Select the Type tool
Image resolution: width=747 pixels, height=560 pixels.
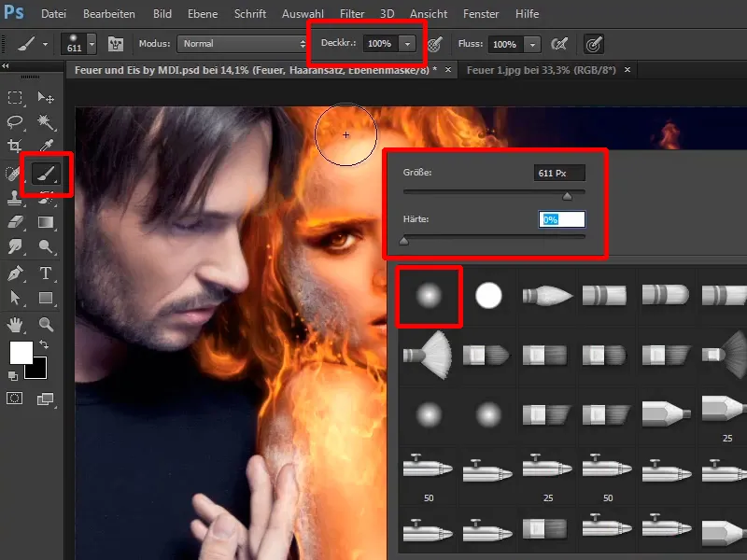(x=46, y=273)
